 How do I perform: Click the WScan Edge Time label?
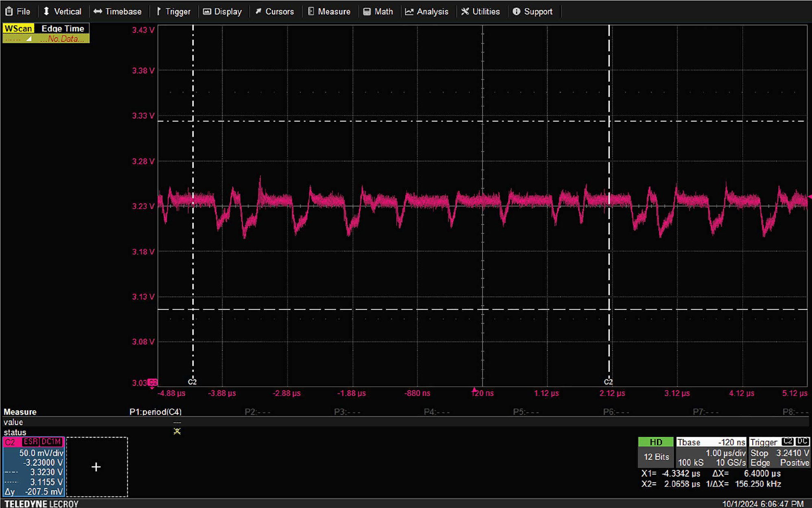(x=46, y=28)
